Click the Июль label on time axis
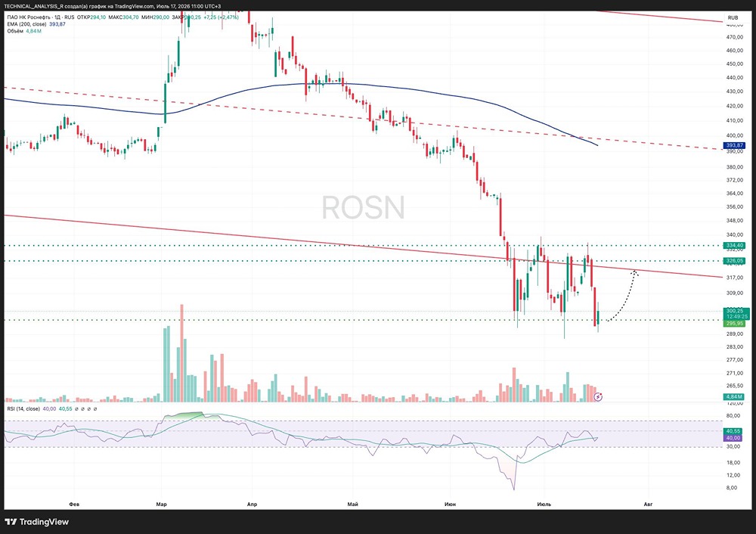 (x=544, y=504)
